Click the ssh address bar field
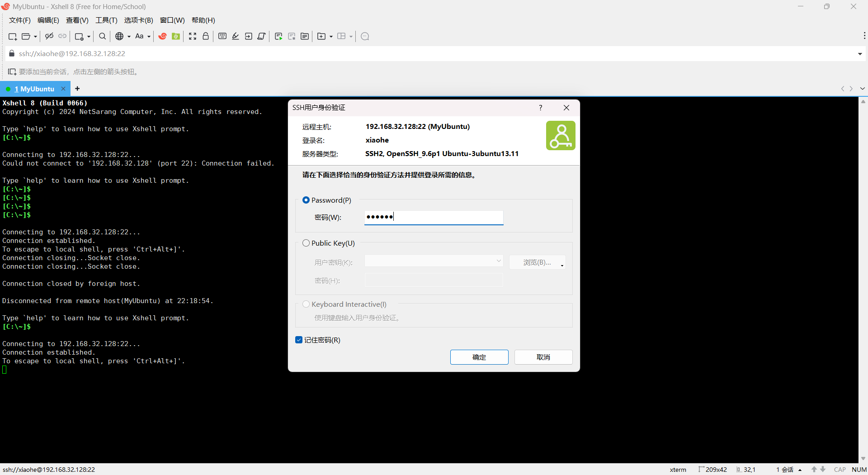Screen dimensions: 868x475 [x=434, y=53]
